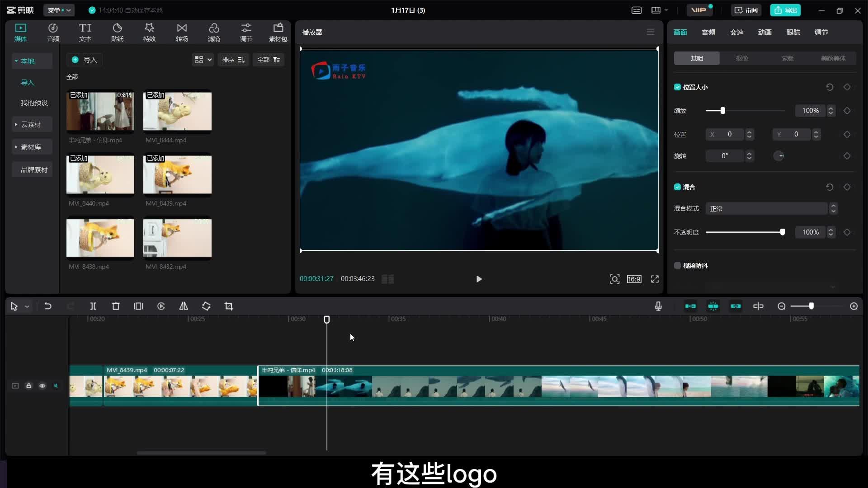This screenshot has height=488, width=868.
Task: Expand the 素材库 section
Action: click(32, 147)
